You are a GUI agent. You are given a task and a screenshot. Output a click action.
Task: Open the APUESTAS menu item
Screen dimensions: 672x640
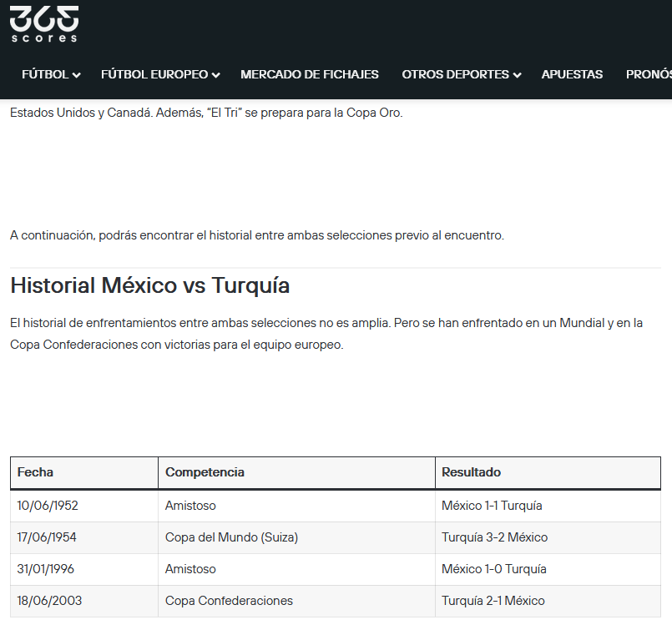click(572, 74)
